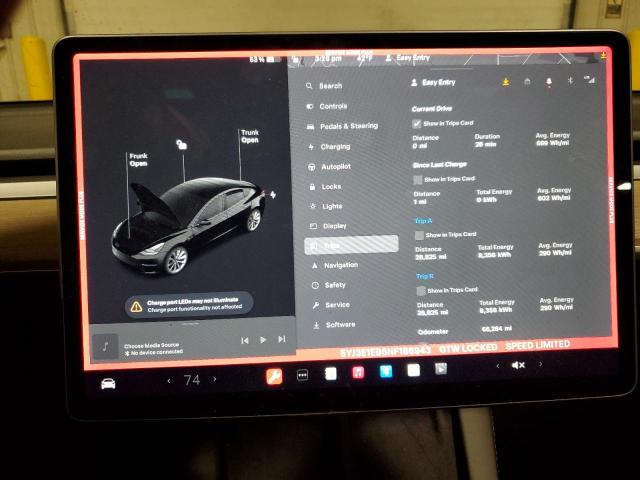
Task: Open the blue app icon in bottom bar
Action: pos(386,371)
